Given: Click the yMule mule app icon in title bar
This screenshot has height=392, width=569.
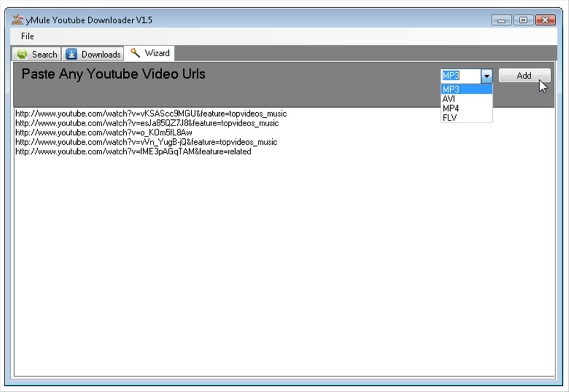Looking at the screenshot, I should tap(17, 19).
